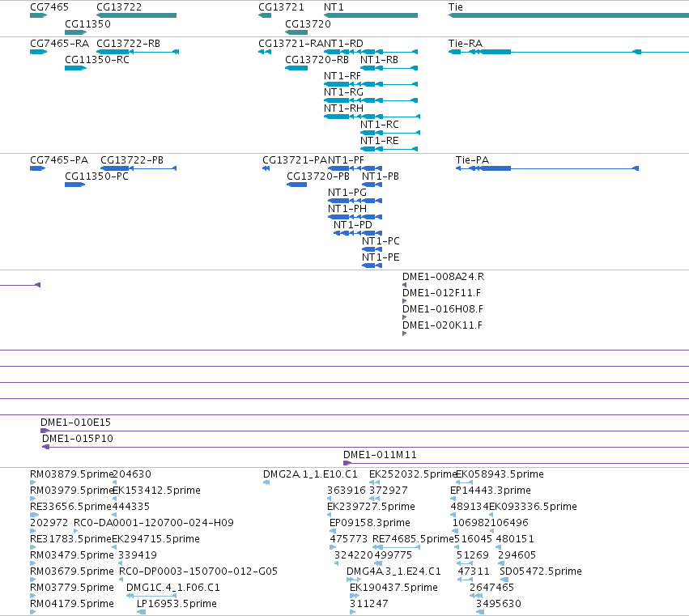
Task: Open the RM03979.5prime EST label
Action: click(x=71, y=491)
